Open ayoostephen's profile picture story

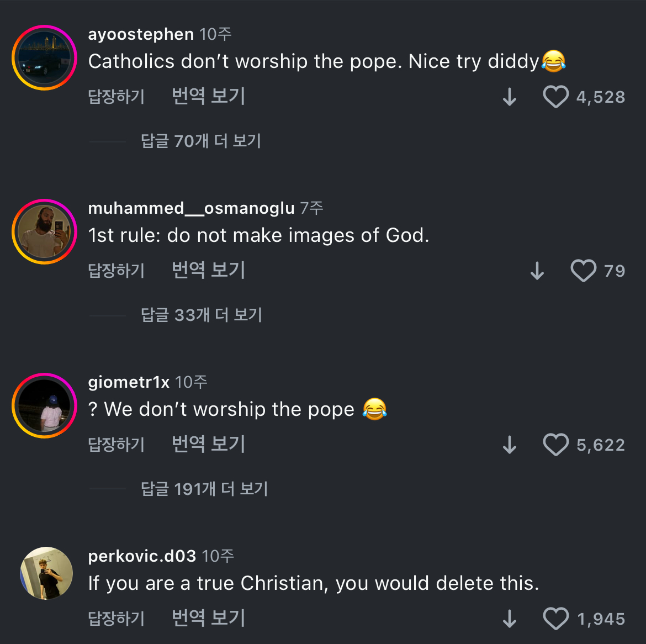(44, 57)
